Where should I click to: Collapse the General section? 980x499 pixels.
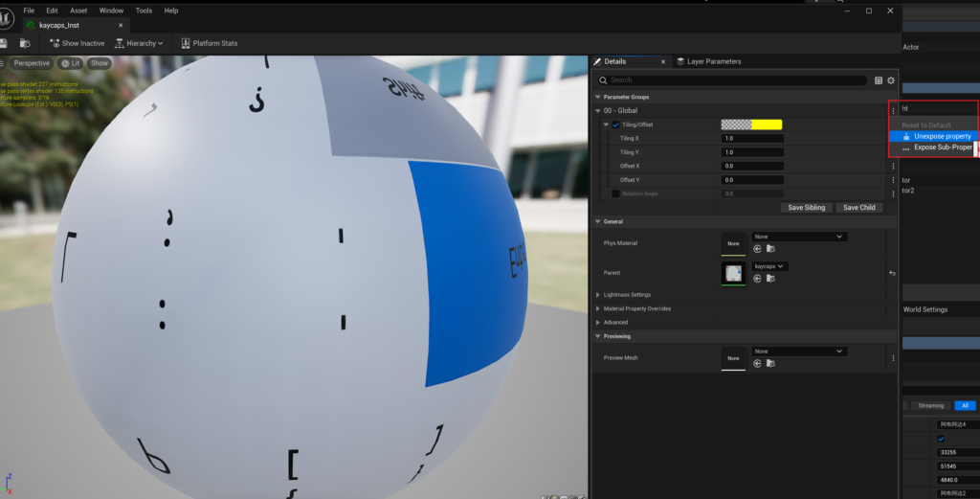tap(597, 221)
